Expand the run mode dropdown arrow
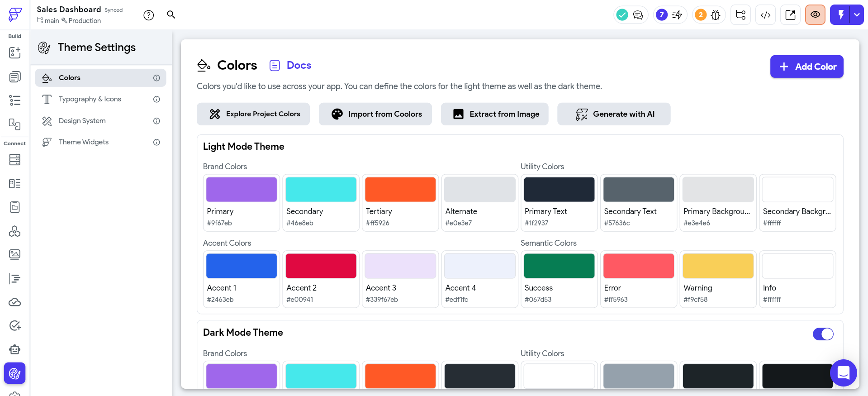This screenshot has width=868, height=396. pyautogui.click(x=857, y=15)
